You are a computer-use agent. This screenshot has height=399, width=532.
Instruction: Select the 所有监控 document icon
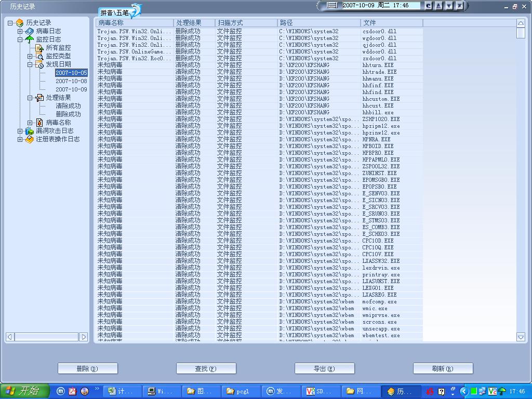pyautogui.click(x=39, y=48)
